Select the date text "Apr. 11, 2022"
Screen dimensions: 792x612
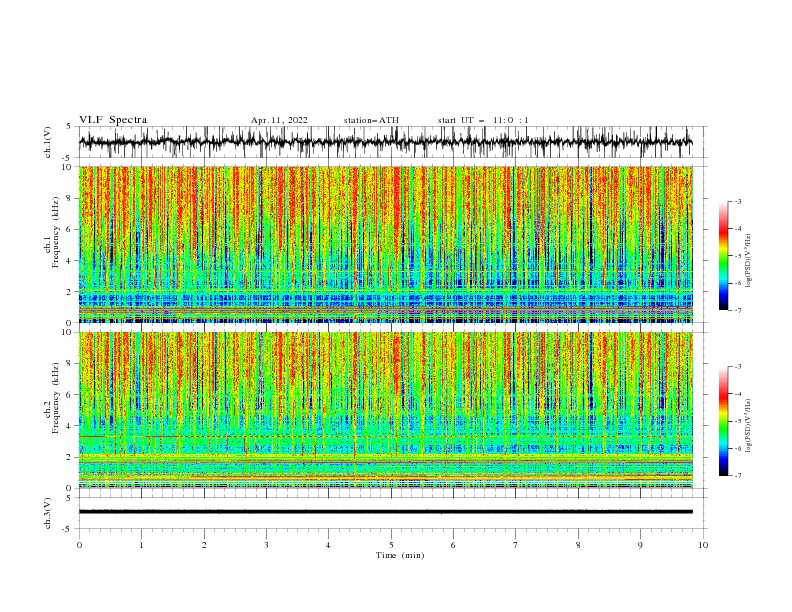point(279,120)
